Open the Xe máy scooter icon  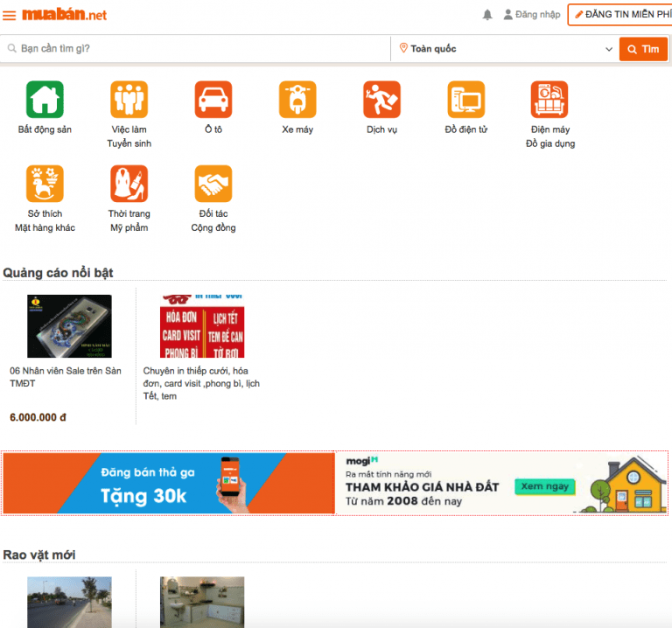[x=297, y=100]
